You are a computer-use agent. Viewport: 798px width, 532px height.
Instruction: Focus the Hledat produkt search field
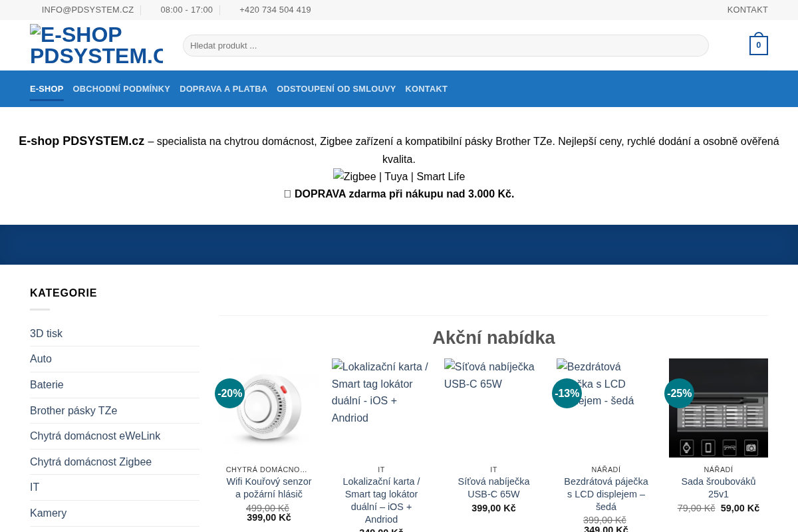coord(446,45)
